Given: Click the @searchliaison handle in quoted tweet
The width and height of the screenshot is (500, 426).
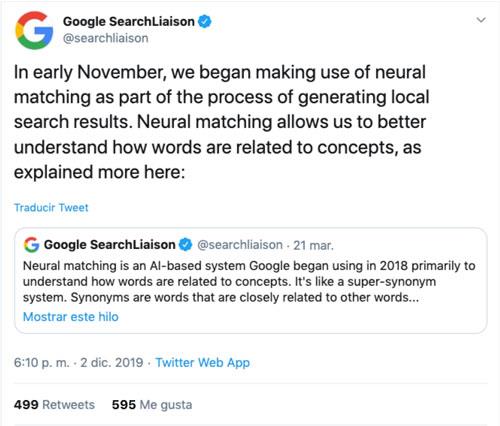Looking at the screenshot, I should pyautogui.click(x=240, y=245).
